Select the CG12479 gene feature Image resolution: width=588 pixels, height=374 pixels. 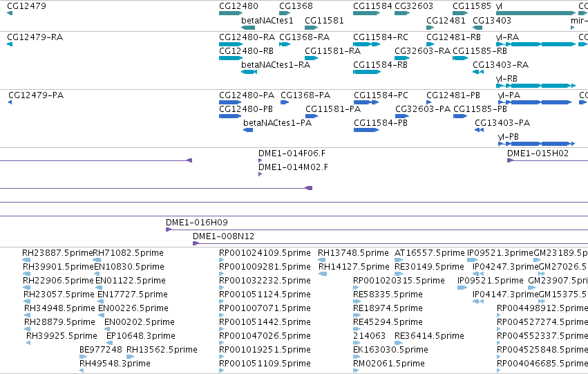(10, 14)
